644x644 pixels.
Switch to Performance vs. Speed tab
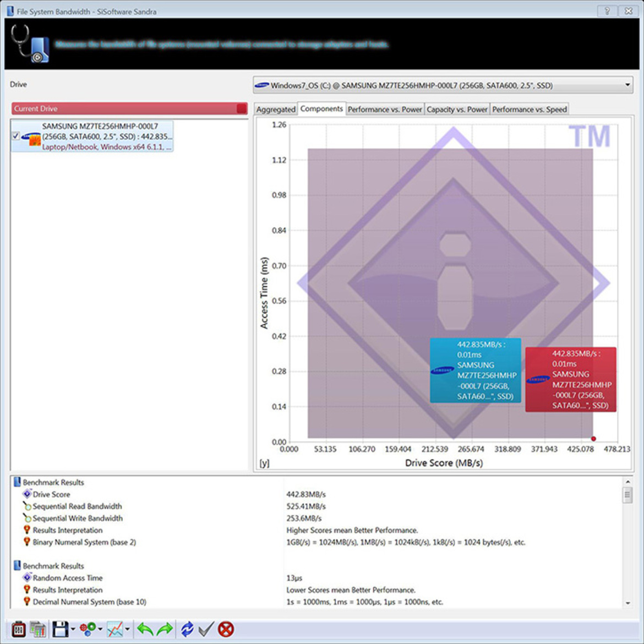click(x=530, y=109)
